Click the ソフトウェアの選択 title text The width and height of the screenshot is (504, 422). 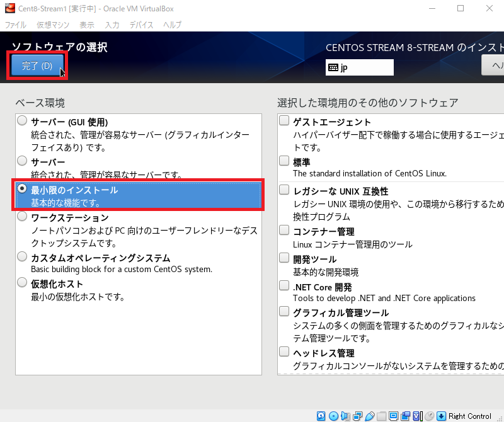(x=59, y=47)
